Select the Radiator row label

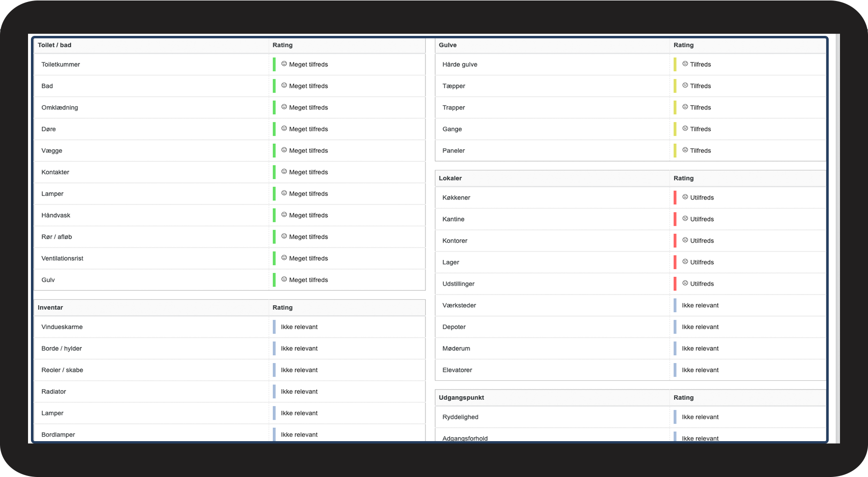(x=54, y=392)
